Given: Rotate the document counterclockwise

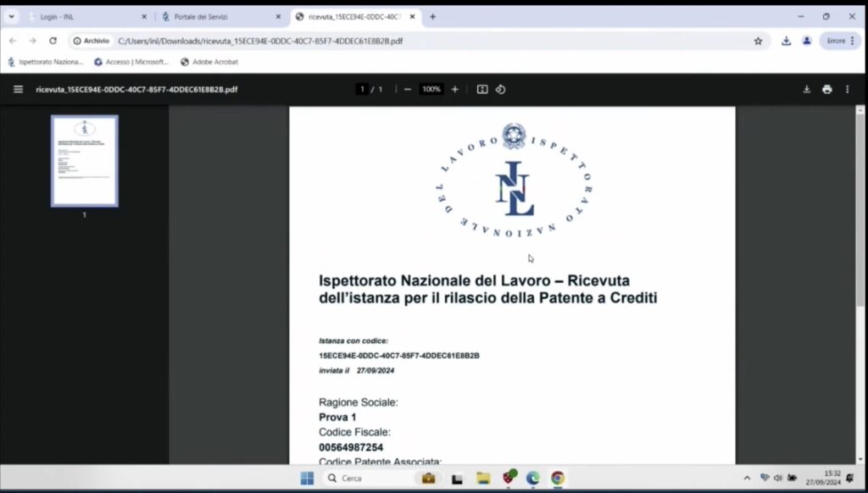Looking at the screenshot, I should (500, 89).
